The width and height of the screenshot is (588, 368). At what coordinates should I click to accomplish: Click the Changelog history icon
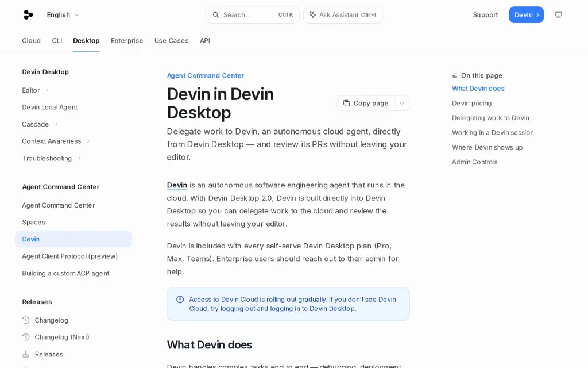(x=25, y=320)
